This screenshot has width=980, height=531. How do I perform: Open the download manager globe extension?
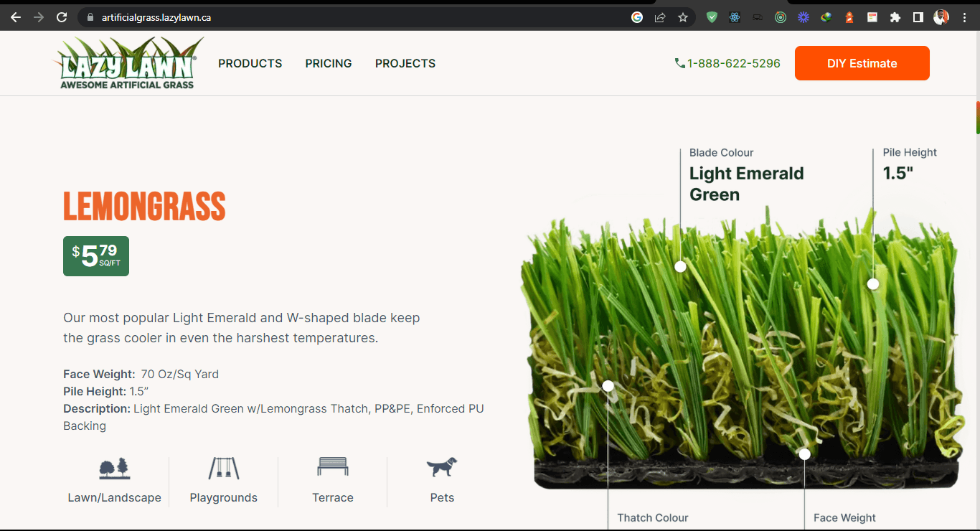(x=826, y=17)
